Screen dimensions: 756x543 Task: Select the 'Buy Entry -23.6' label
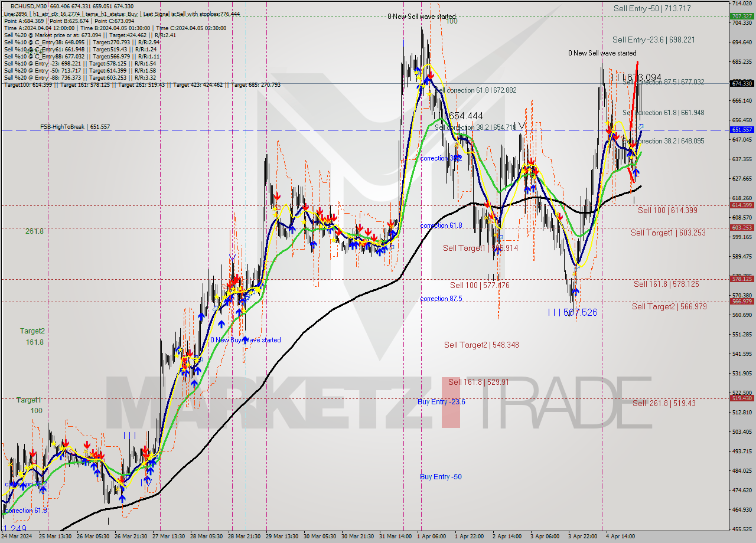pos(441,402)
